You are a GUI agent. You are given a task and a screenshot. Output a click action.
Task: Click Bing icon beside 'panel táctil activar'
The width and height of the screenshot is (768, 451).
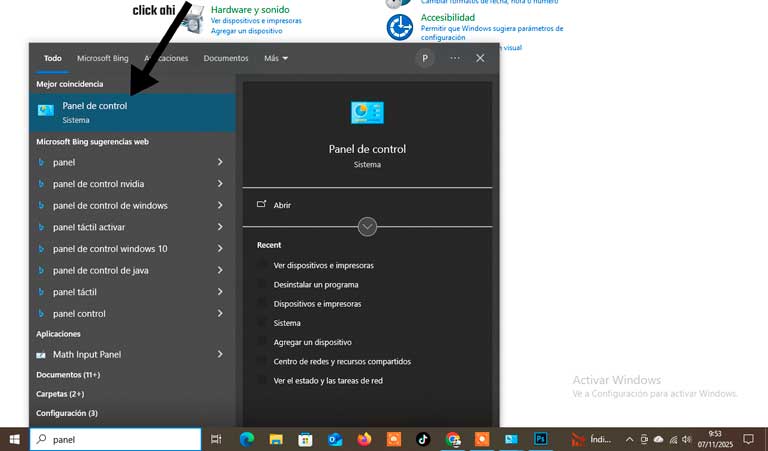[42, 227]
